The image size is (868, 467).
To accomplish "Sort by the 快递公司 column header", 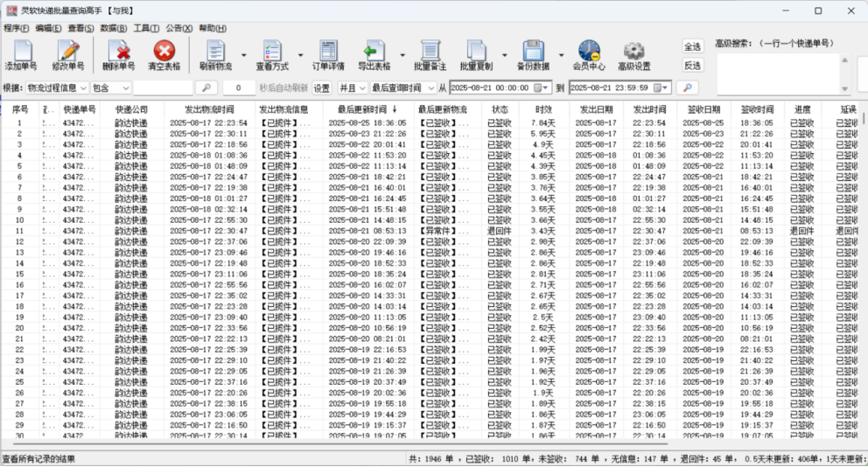I will click(132, 109).
